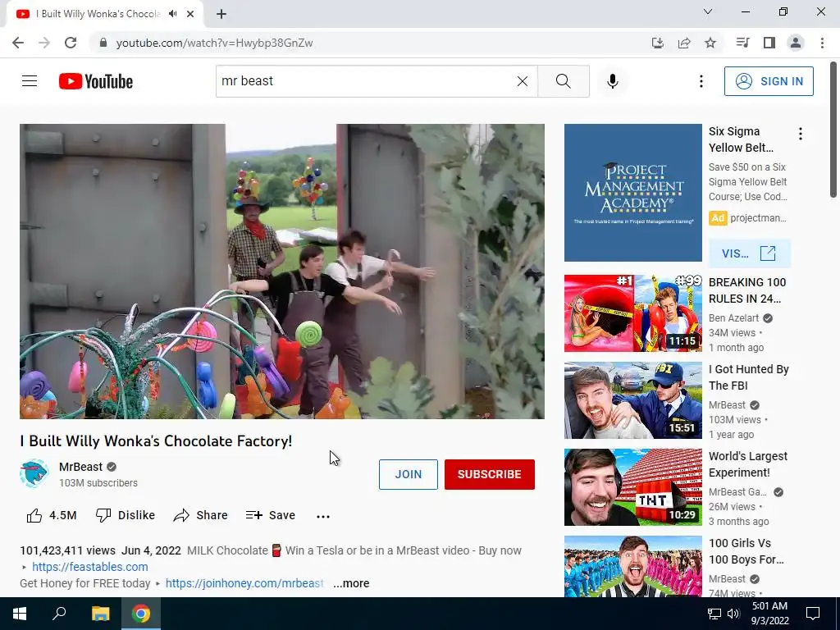
Task: Open Project Management Academy ad thumbnail
Action: [632, 193]
